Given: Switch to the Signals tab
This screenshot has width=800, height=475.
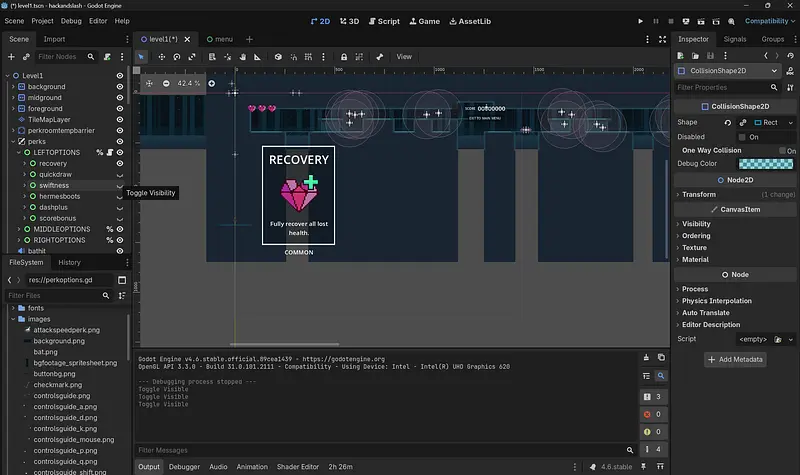Looking at the screenshot, I should pyautogui.click(x=735, y=39).
